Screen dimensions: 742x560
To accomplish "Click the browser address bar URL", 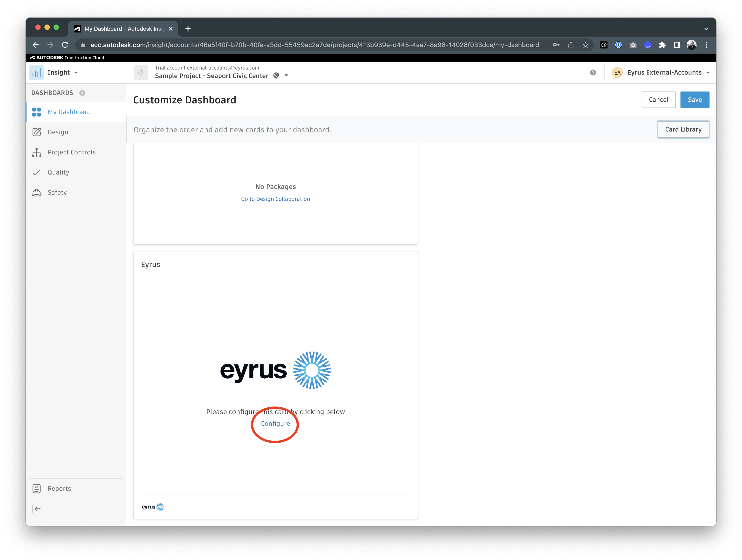I will [x=315, y=45].
